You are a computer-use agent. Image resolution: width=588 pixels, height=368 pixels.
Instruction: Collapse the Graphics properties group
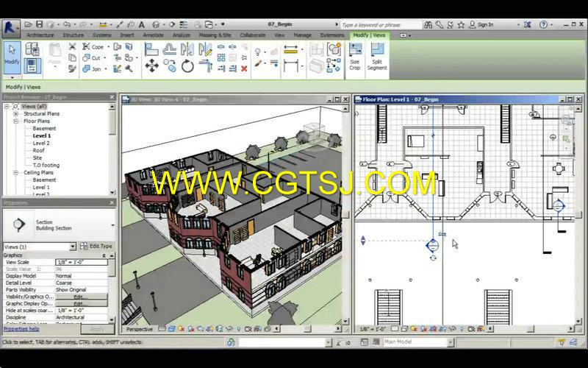pyautogui.click(x=104, y=255)
